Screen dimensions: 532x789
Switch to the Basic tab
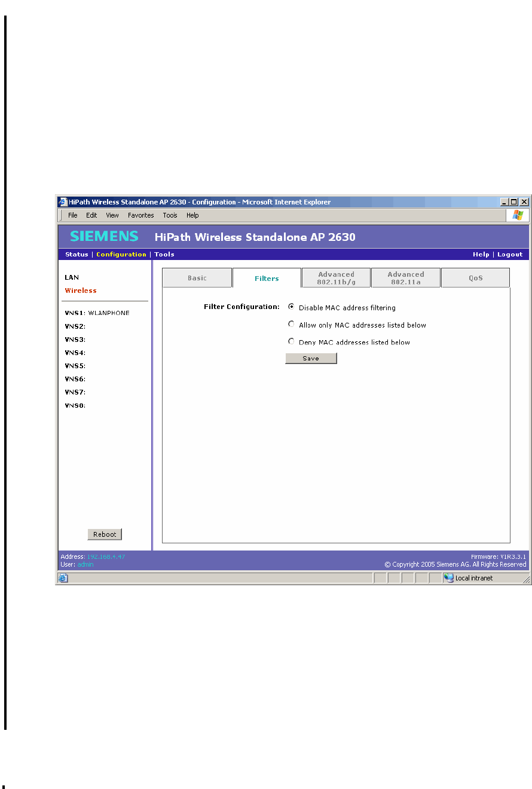coord(197,278)
